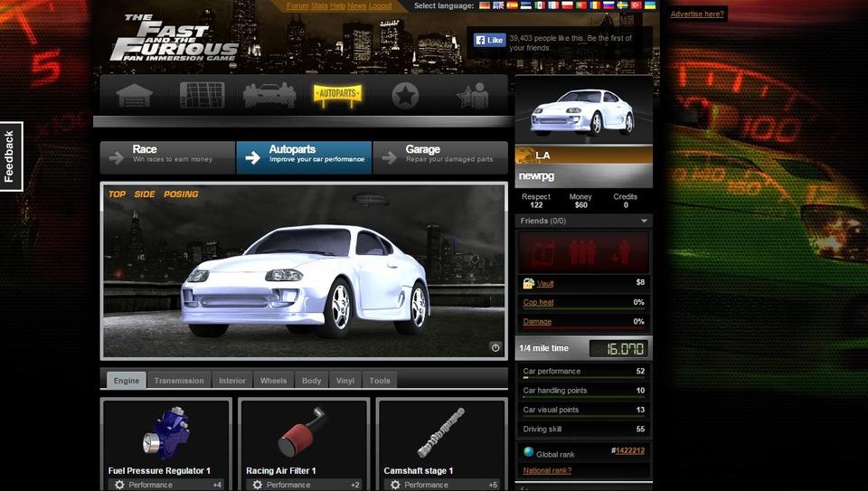This screenshot has height=491, width=868.
Task: Select the SIDE camera view
Action: pos(145,194)
